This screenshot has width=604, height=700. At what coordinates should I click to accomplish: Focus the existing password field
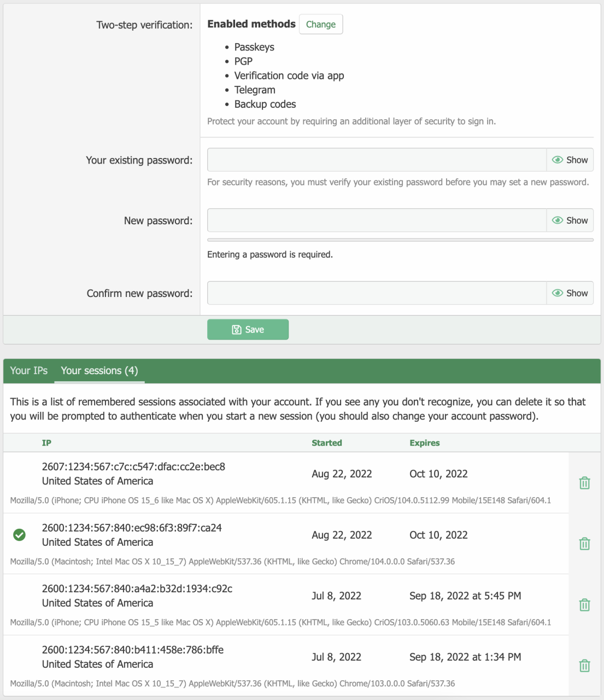(377, 160)
